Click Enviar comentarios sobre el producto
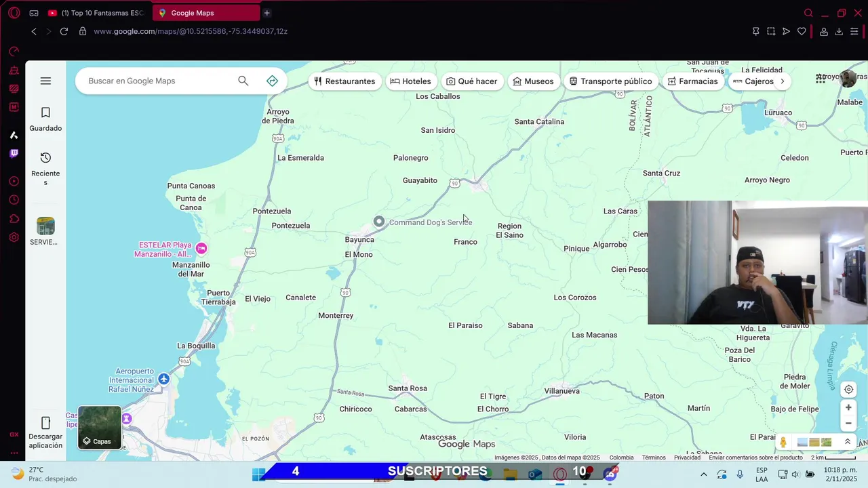Image resolution: width=868 pixels, height=488 pixels. pos(755,457)
